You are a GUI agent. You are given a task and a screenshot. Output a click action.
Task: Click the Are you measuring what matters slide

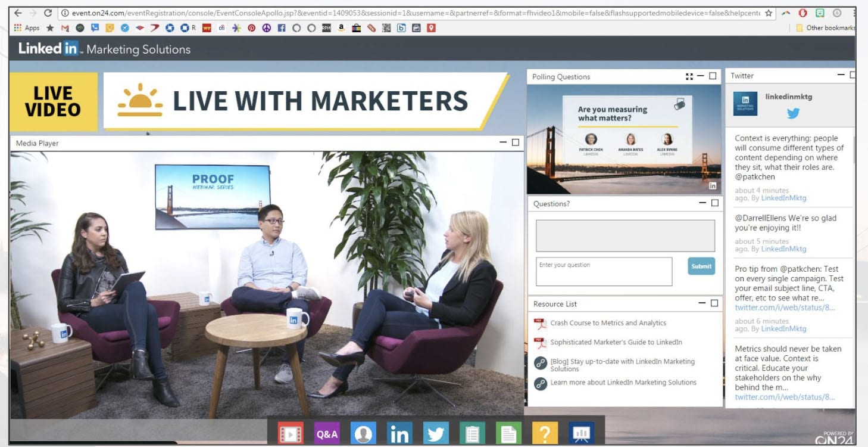(x=625, y=139)
